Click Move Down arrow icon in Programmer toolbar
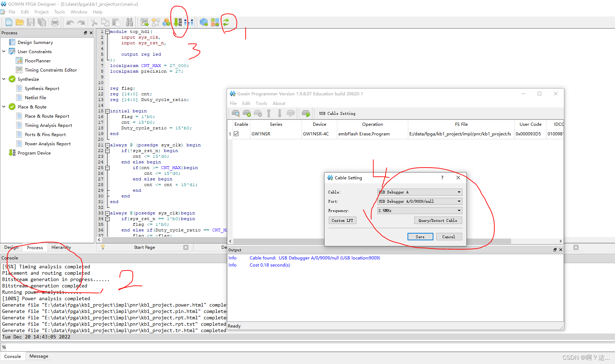The width and height of the screenshot is (615, 364). point(280,113)
